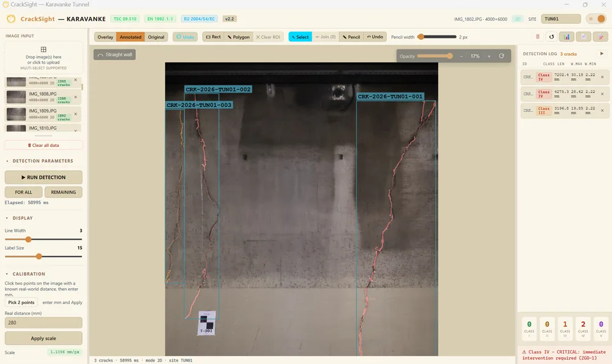
Task: Delete the 7202.4 mm crack entry
Action: 602,77
